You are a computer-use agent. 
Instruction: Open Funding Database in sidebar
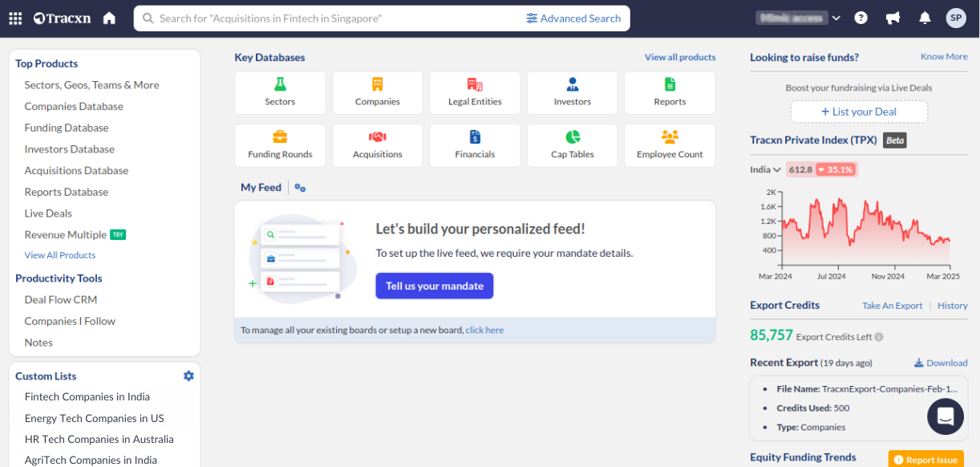tap(67, 128)
